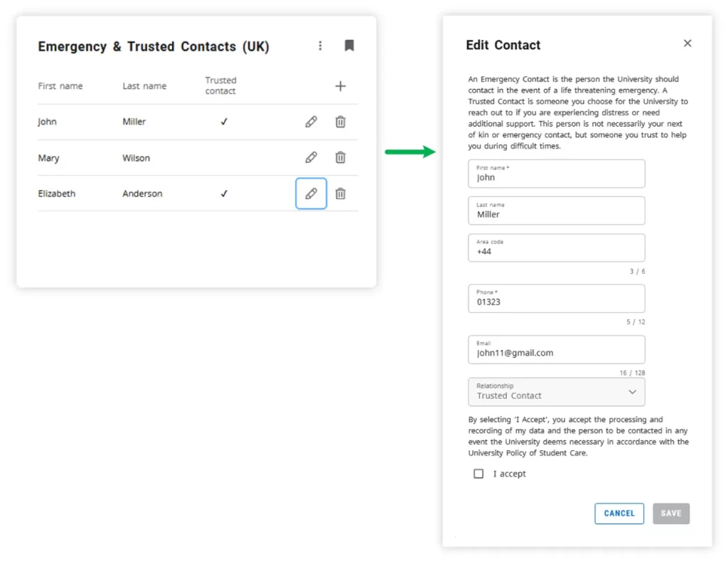Delete John Miller using trash icon
Viewport: 728px width, 564px height.
(x=341, y=122)
